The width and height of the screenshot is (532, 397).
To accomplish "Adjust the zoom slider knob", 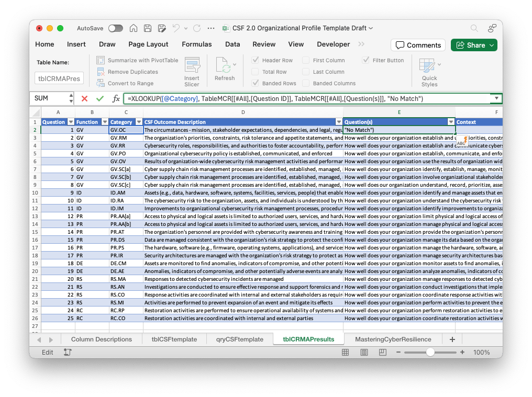I will pyautogui.click(x=430, y=353).
